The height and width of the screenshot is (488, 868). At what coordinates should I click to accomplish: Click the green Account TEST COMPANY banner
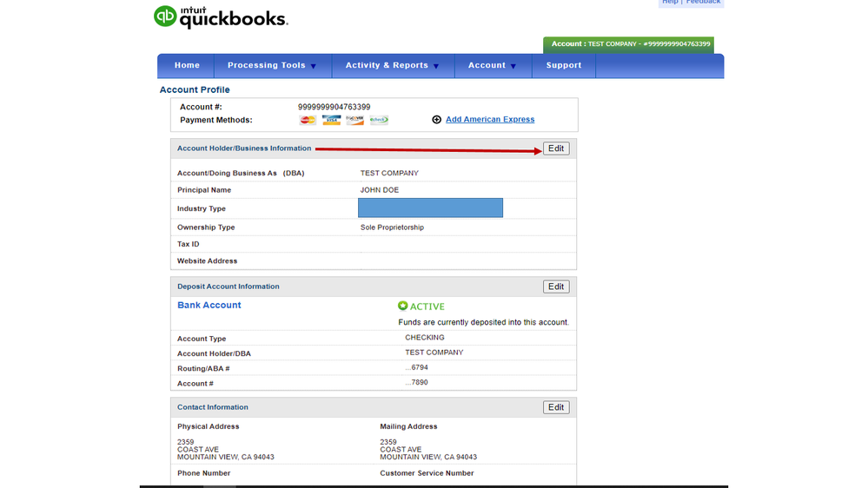pyautogui.click(x=628, y=44)
